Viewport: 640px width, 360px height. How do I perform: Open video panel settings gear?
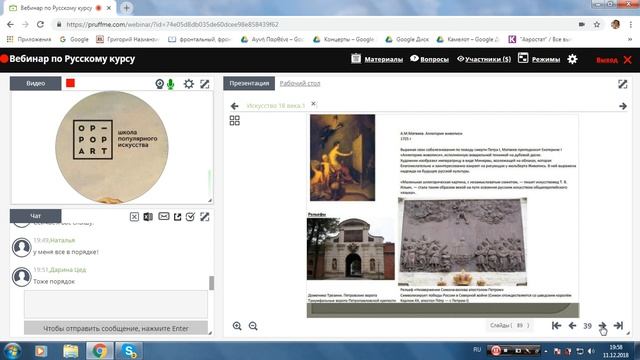[189, 84]
